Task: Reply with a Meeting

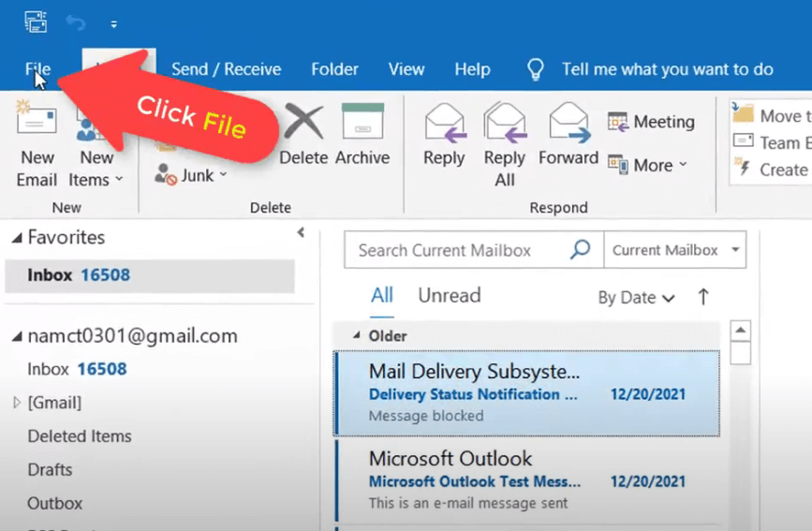Action: click(652, 122)
